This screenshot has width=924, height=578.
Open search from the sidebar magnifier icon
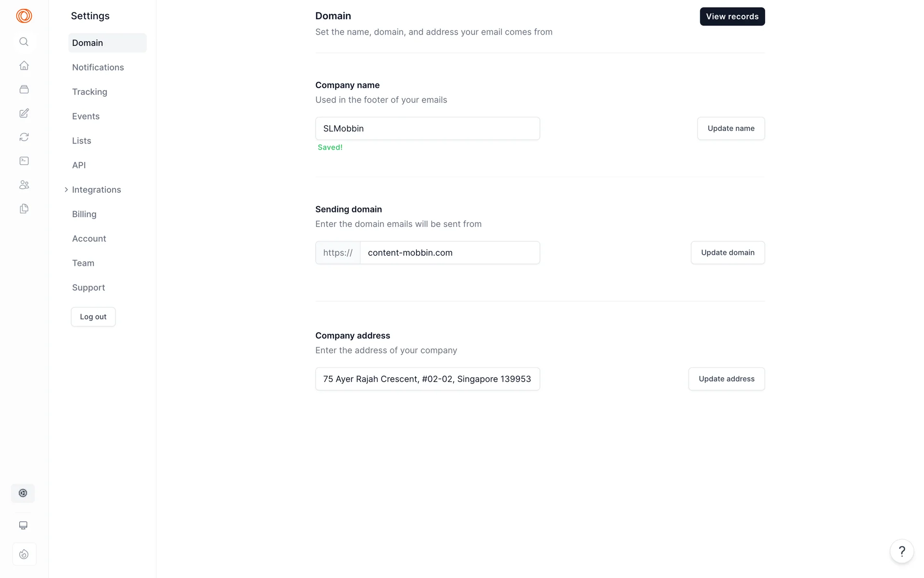(24, 42)
